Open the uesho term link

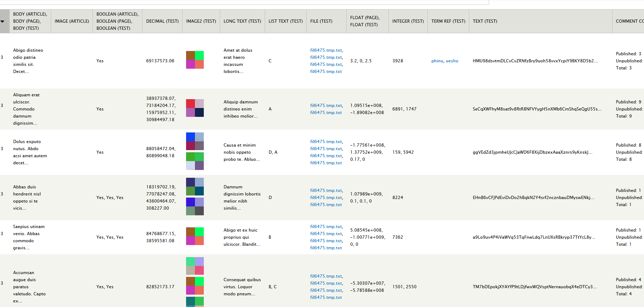[452, 61]
